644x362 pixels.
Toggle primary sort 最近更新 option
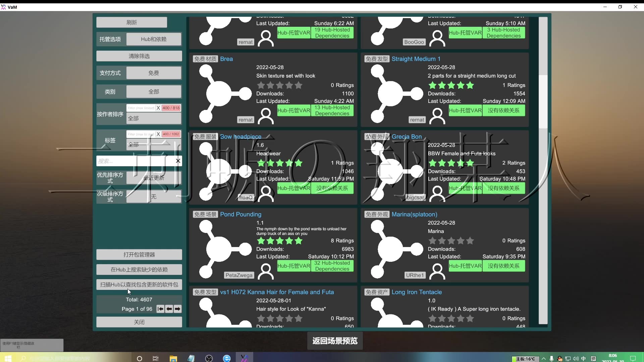click(153, 178)
